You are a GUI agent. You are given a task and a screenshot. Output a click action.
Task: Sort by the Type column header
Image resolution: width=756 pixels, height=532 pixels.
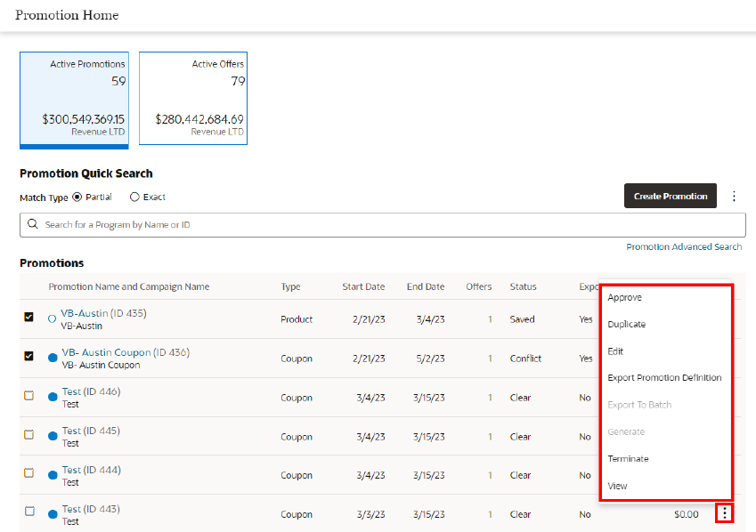290,286
